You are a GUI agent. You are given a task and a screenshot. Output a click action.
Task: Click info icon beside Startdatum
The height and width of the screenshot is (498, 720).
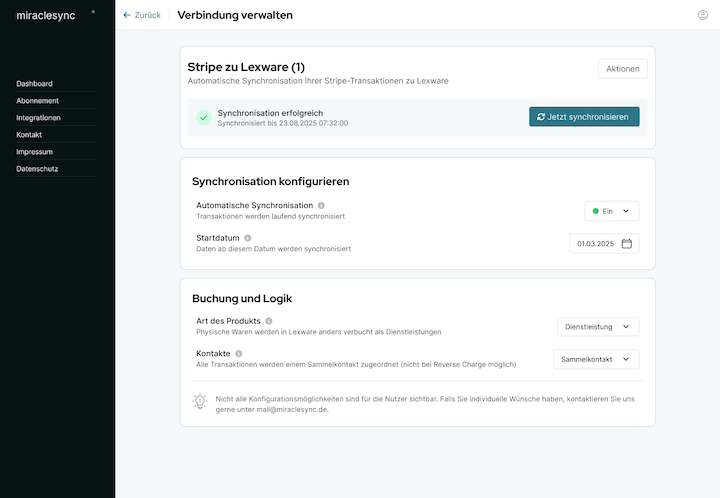(x=247, y=238)
